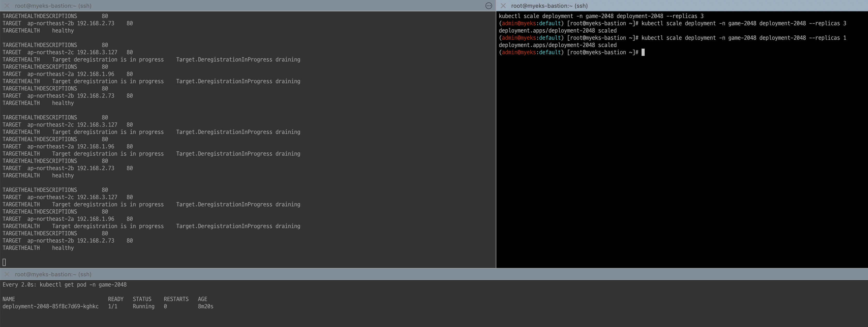The width and height of the screenshot is (868, 327).
Task: Click the STATUS column header
Action: click(x=142, y=299)
